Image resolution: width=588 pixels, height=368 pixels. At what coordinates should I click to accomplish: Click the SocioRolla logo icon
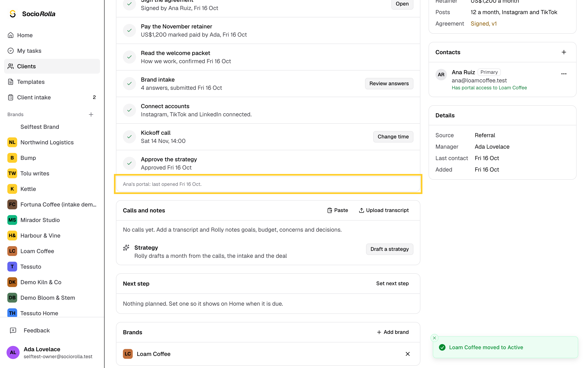point(13,14)
